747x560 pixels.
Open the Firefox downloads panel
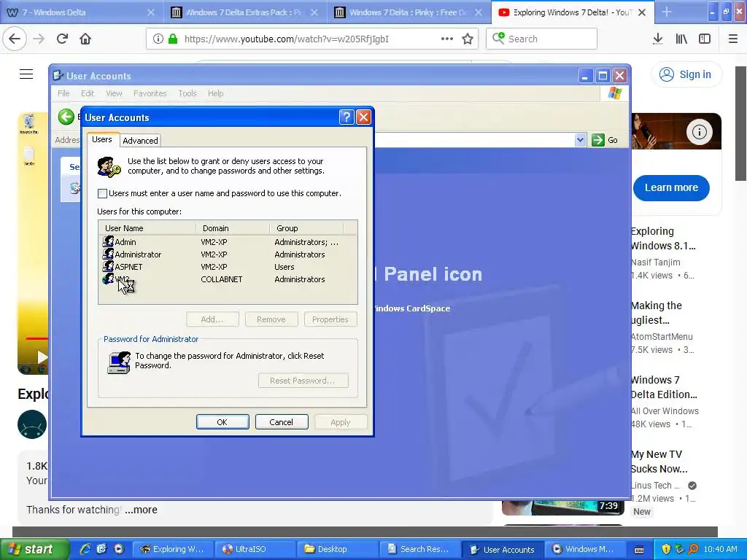[657, 39]
